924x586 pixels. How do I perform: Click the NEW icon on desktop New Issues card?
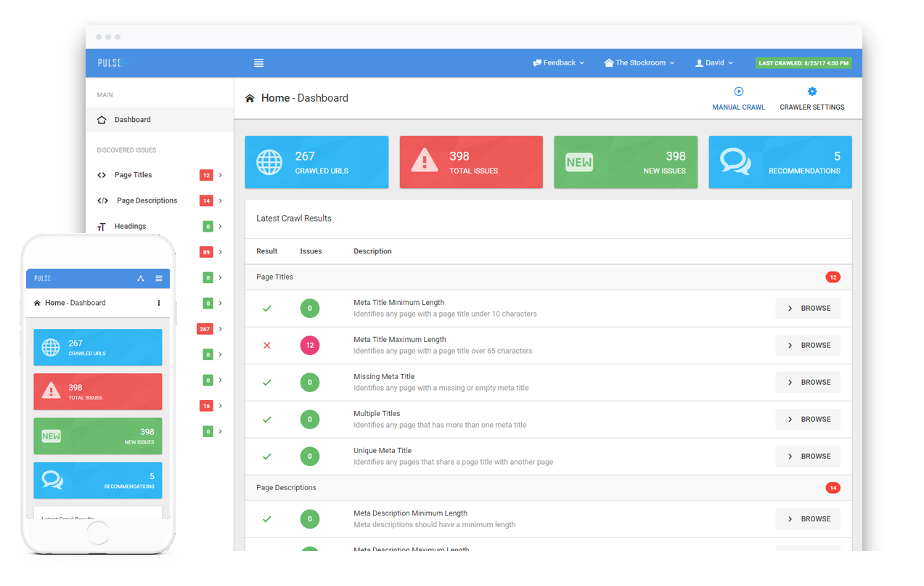coord(579,162)
